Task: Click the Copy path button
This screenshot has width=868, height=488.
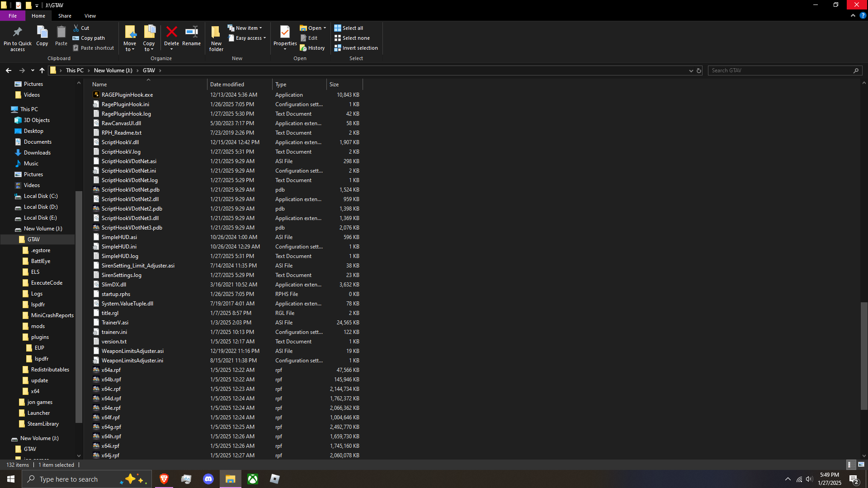Action: 89,38
